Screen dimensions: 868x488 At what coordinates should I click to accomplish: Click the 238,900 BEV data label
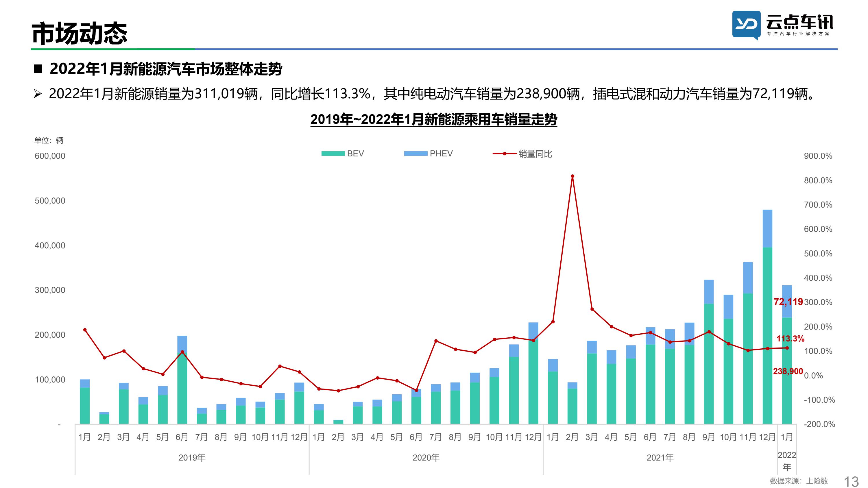pyautogui.click(x=788, y=371)
